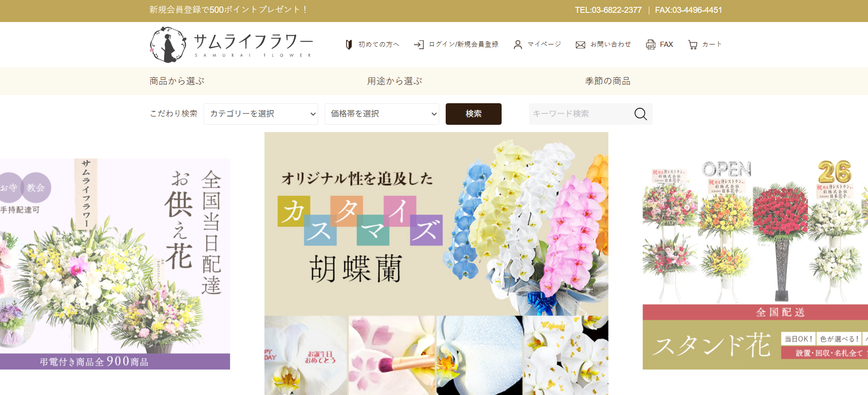Viewport: 868px width, 395px height.
Task: Click the キーワード検索 input field
Action: [x=580, y=114]
